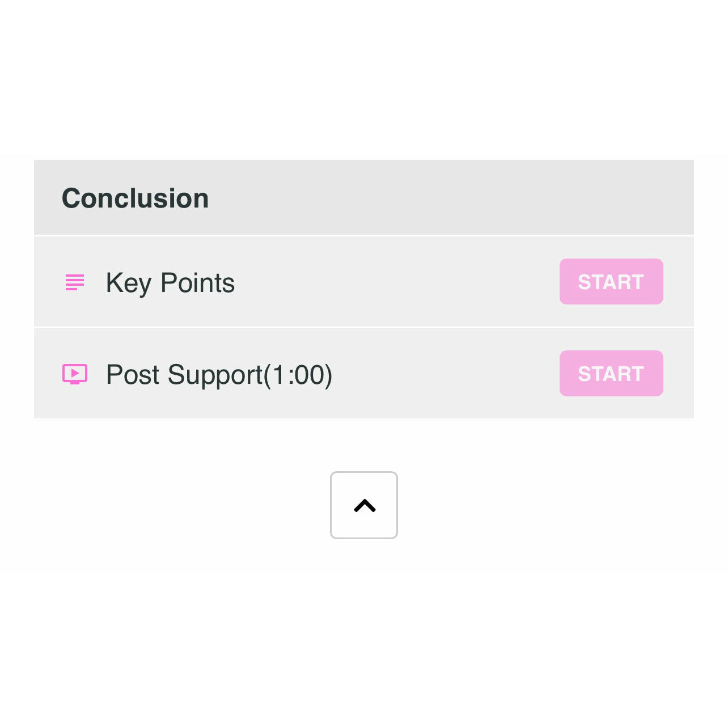Click the caret inside the bordered square box
This screenshot has width=728, height=728.
pyautogui.click(x=365, y=506)
